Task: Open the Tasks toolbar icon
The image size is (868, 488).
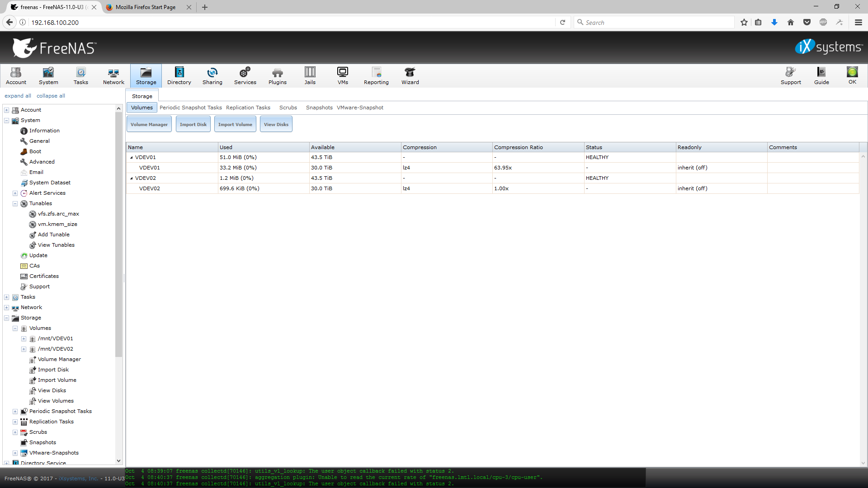Action: (x=81, y=76)
